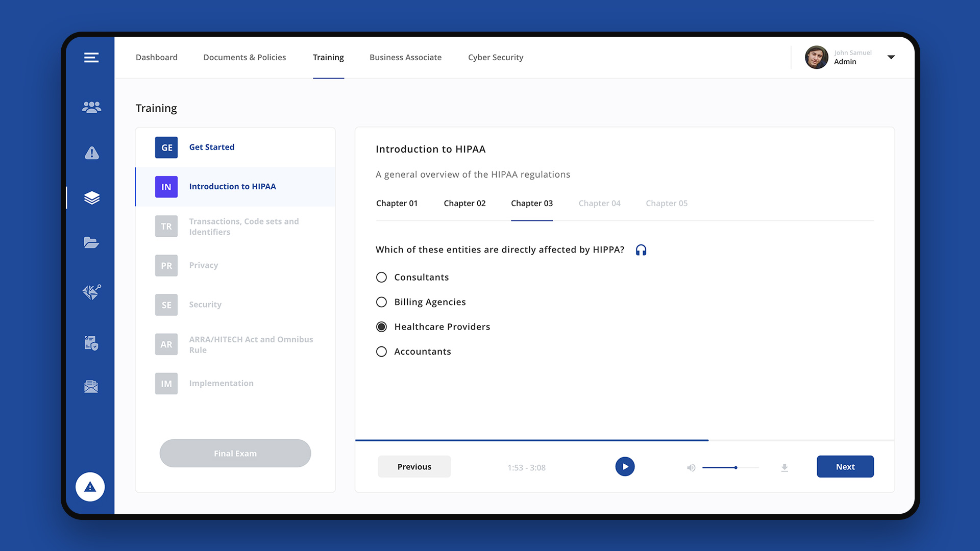This screenshot has width=980, height=551.
Task: Open the warning triangle sidebar icon
Action: coord(91,153)
